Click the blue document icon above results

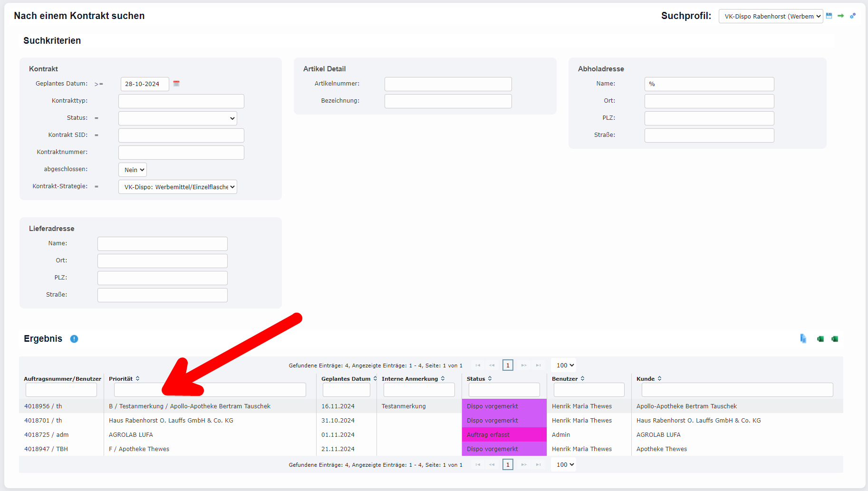tap(803, 338)
